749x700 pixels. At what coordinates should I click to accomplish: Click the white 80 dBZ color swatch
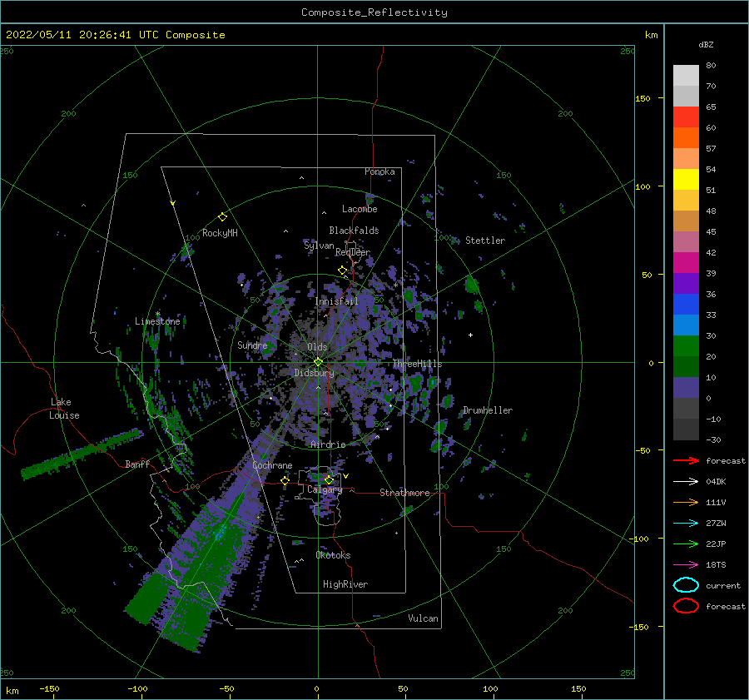686,76
